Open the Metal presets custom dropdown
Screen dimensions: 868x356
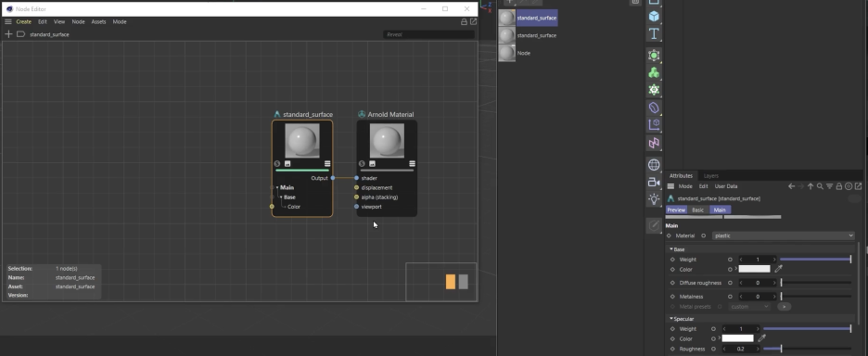pos(750,307)
